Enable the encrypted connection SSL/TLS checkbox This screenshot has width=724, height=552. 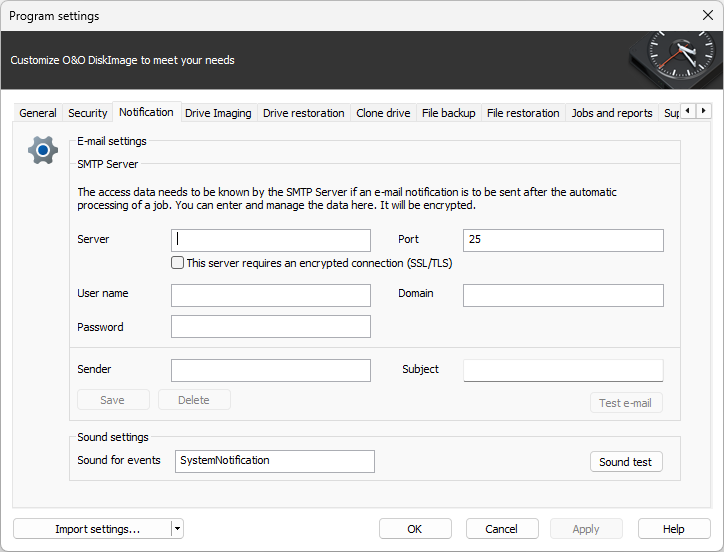(177, 263)
